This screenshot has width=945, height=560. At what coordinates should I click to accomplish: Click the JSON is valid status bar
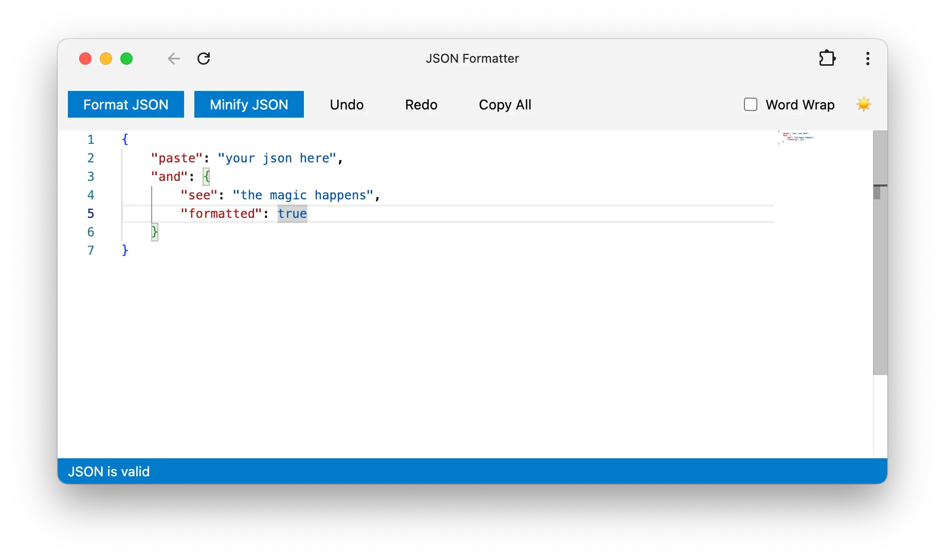pos(108,471)
